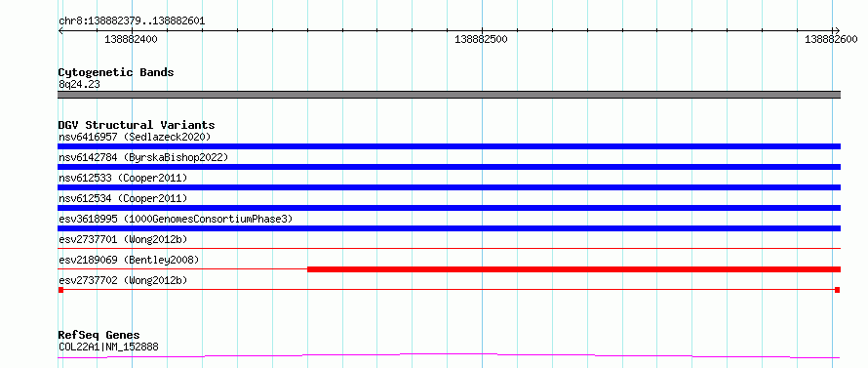Open nsv6142784 (ByrskaBishop2022) variant label
This screenshot has width=868, height=368.
point(143,157)
